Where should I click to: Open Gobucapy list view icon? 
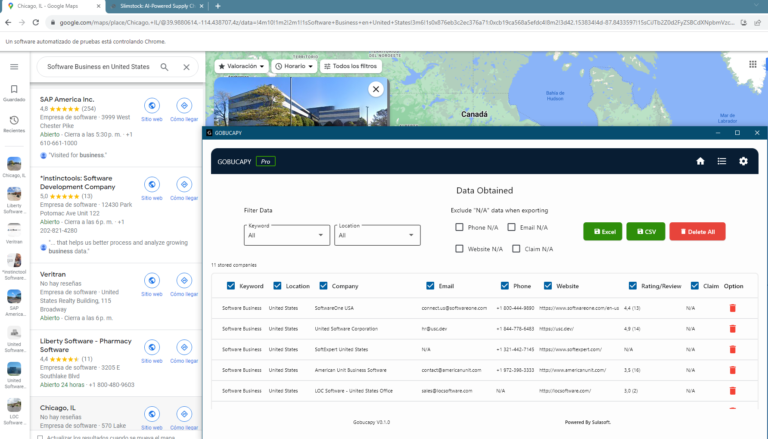(721, 161)
